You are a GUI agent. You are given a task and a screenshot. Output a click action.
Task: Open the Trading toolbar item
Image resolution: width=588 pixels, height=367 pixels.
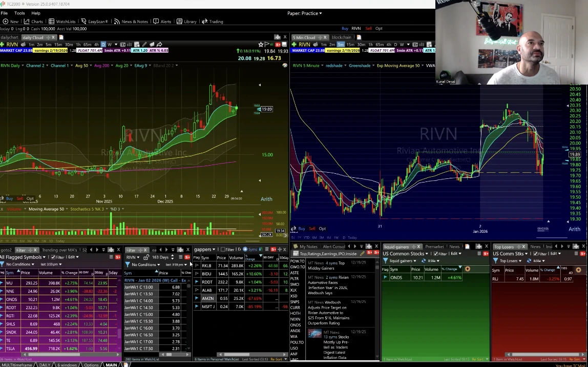[x=212, y=22]
